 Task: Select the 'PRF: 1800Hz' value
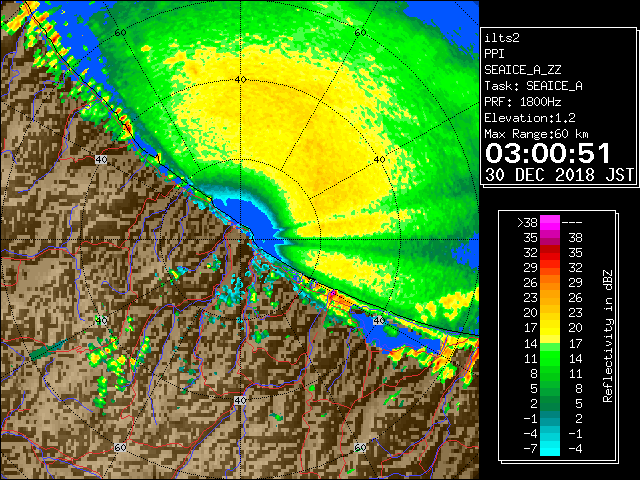pos(523,102)
